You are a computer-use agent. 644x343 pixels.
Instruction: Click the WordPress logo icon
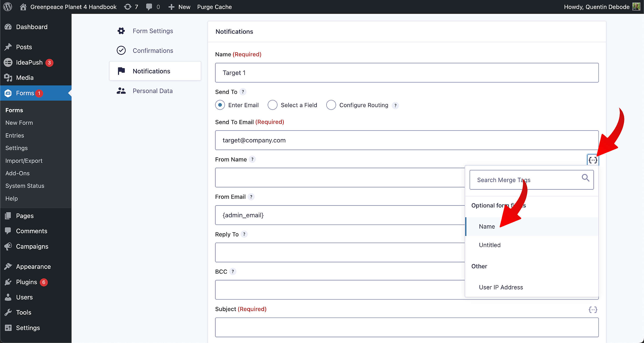pyautogui.click(x=8, y=7)
